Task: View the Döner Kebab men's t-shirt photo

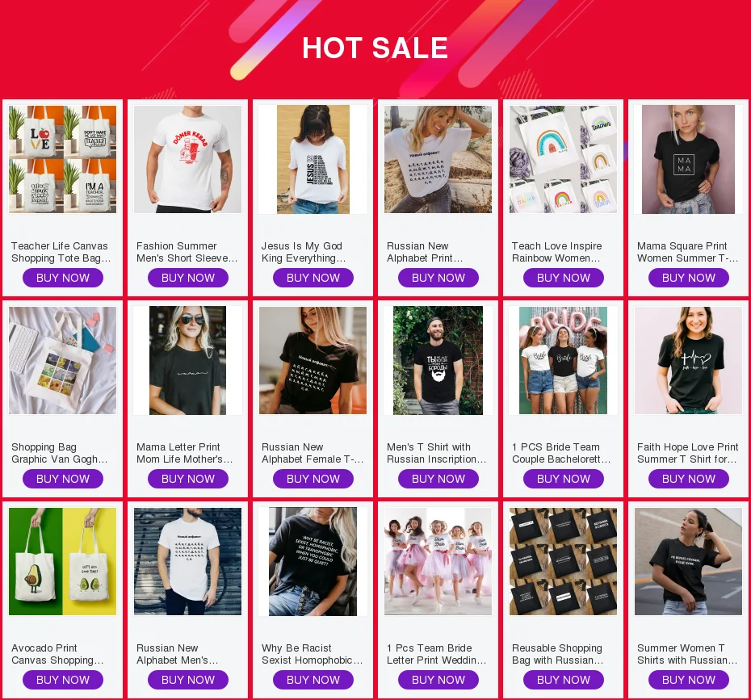Action: [x=187, y=159]
